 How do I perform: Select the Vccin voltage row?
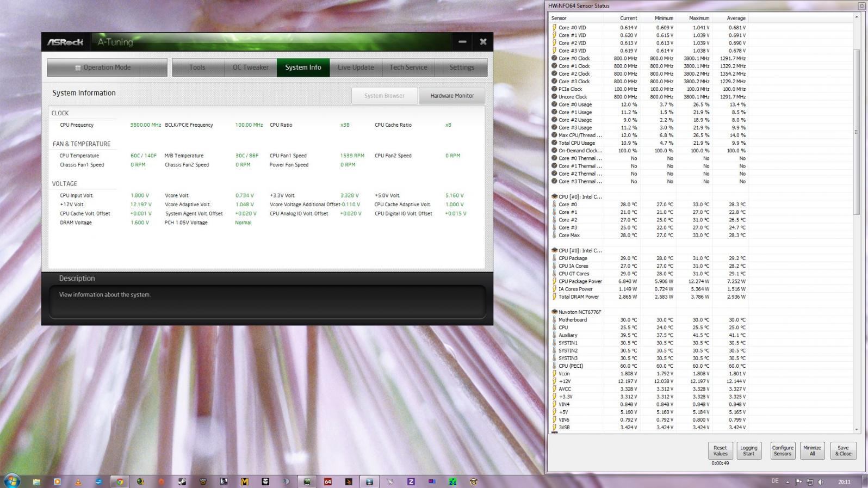coord(649,374)
